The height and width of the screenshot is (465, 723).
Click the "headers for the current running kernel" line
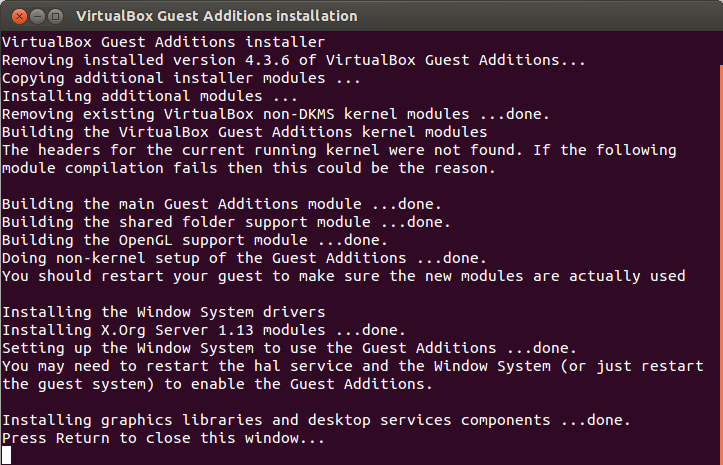click(x=339, y=150)
